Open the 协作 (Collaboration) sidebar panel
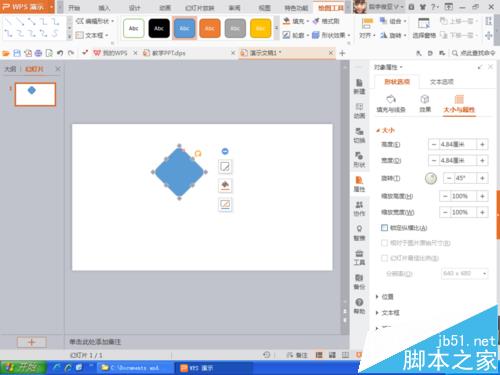The height and width of the screenshot is (375, 500). click(359, 209)
